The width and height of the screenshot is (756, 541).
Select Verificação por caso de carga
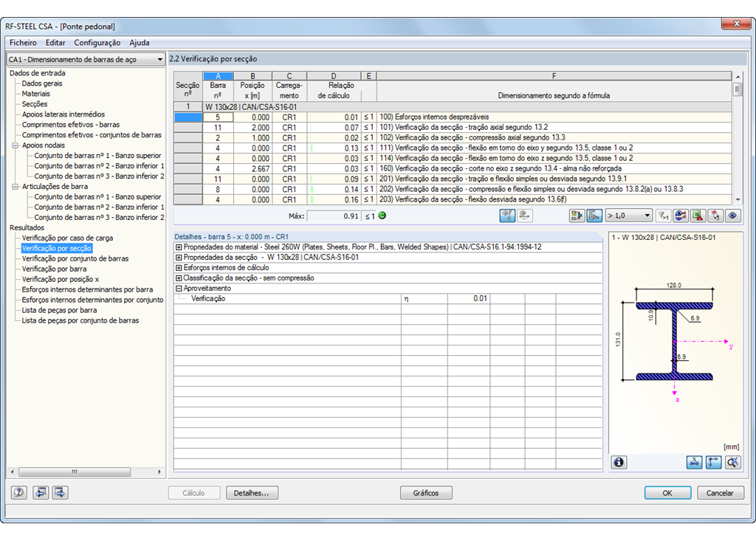pos(67,238)
